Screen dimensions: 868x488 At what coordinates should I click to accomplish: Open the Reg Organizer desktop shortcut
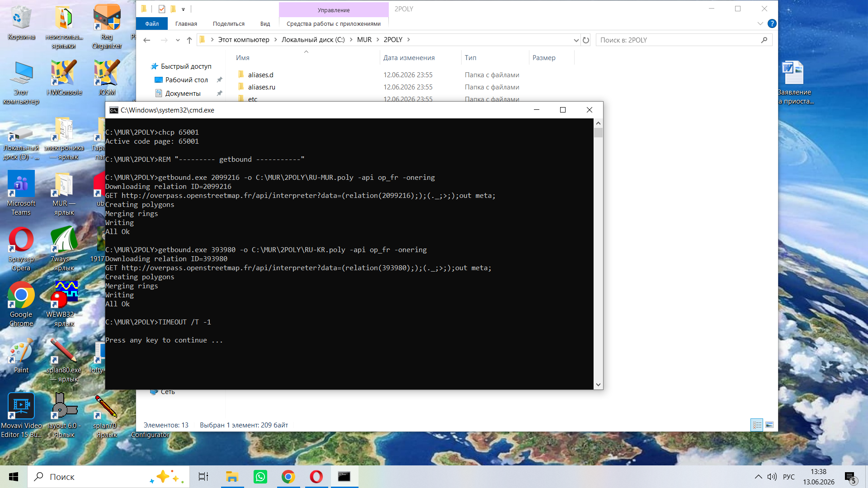(107, 26)
